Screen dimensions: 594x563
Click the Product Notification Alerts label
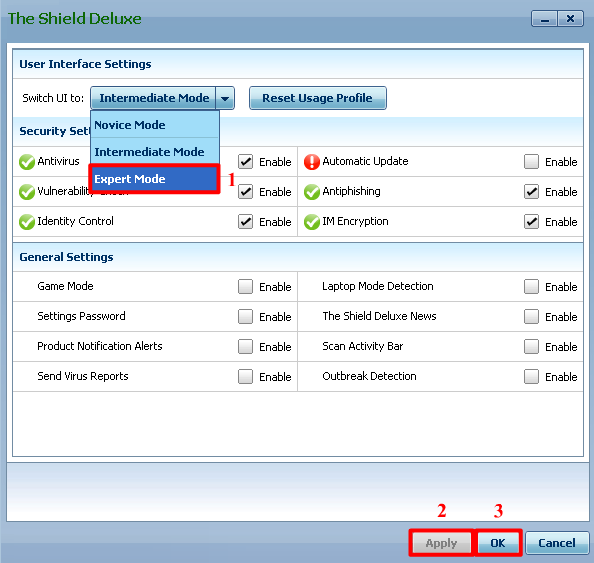[x=100, y=346]
